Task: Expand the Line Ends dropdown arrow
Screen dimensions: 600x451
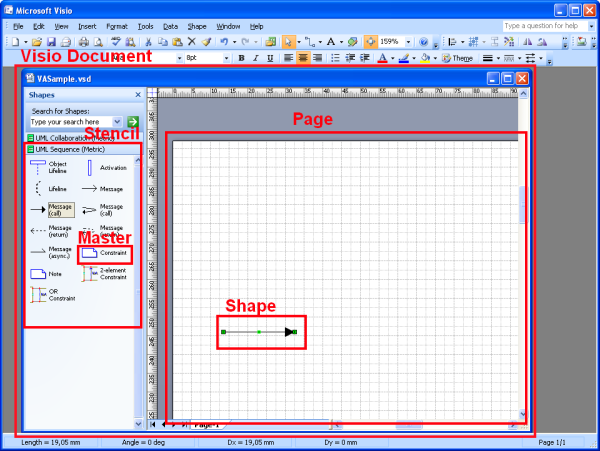Action: coord(541,58)
